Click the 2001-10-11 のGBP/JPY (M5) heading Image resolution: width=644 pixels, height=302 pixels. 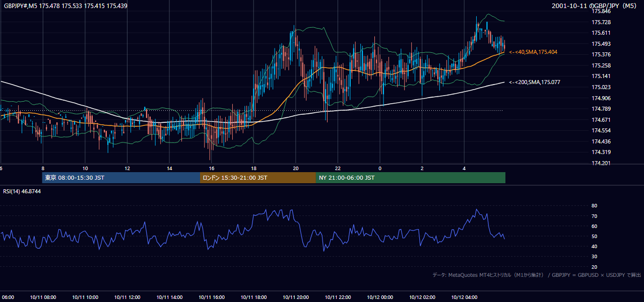coord(595,6)
